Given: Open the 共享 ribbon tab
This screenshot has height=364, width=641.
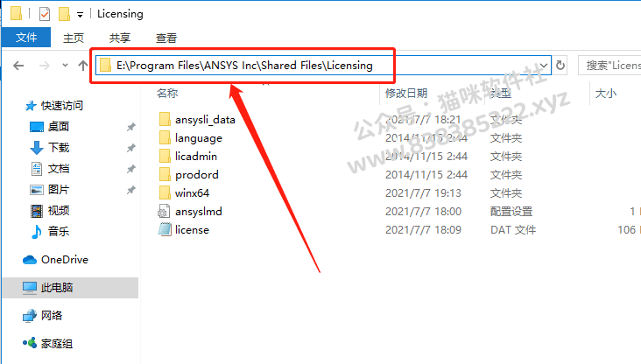Looking at the screenshot, I should click(x=120, y=38).
